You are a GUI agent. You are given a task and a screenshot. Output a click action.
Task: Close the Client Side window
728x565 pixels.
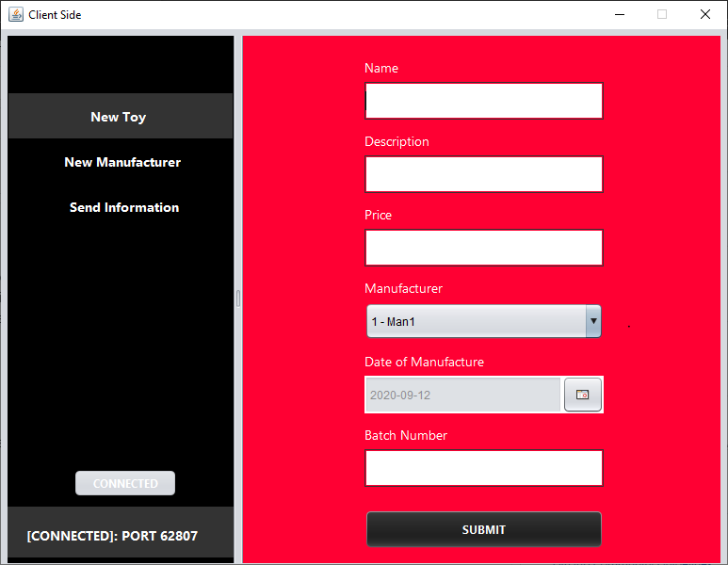(705, 14)
